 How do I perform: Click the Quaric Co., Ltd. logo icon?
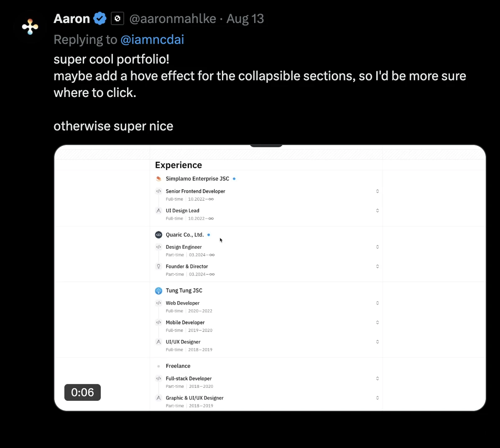pos(158,235)
